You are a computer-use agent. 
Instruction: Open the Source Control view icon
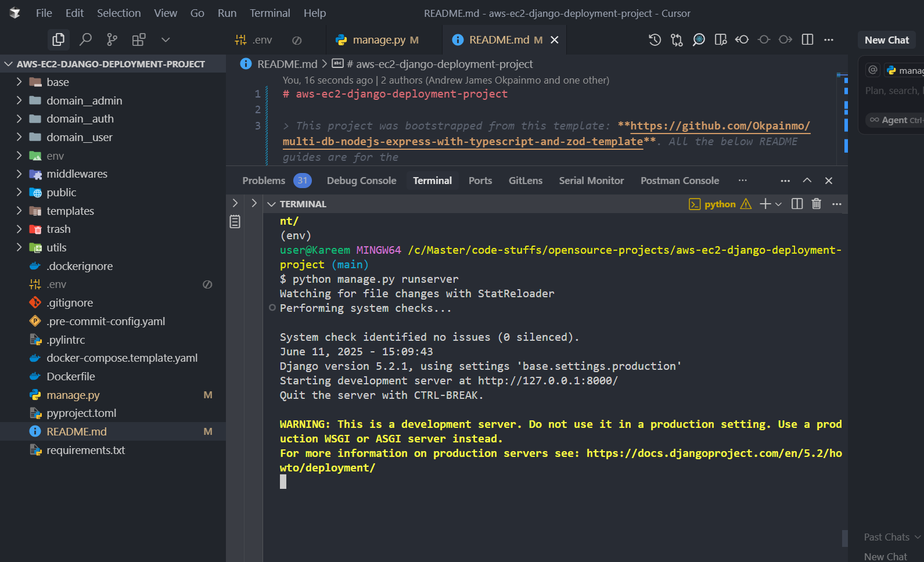pyautogui.click(x=112, y=39)
